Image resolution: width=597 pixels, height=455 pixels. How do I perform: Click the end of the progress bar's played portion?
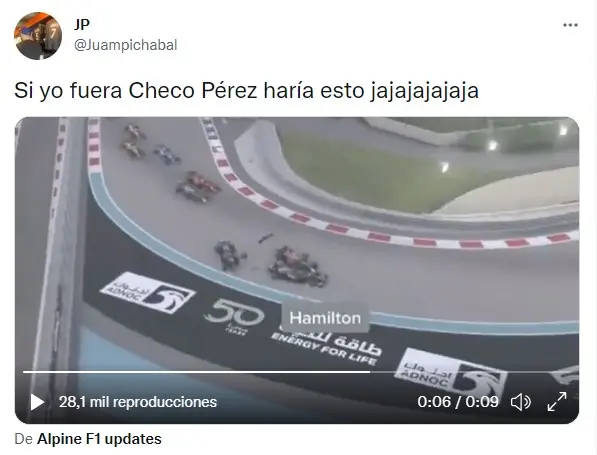(x=369, y=372)
